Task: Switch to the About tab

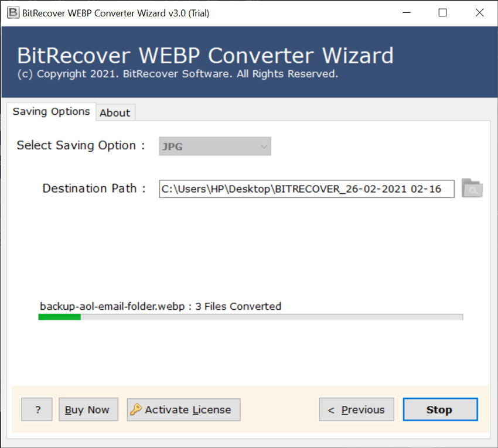Action: coord(115,112)
